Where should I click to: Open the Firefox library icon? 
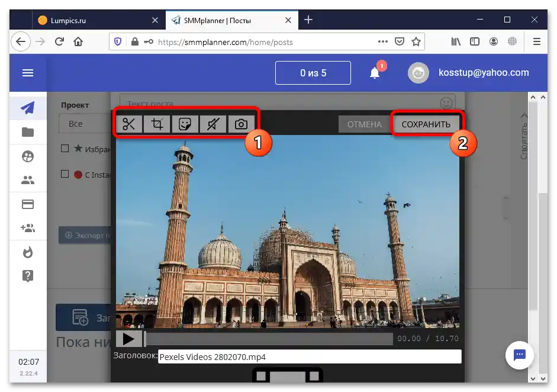pos(456,41)
